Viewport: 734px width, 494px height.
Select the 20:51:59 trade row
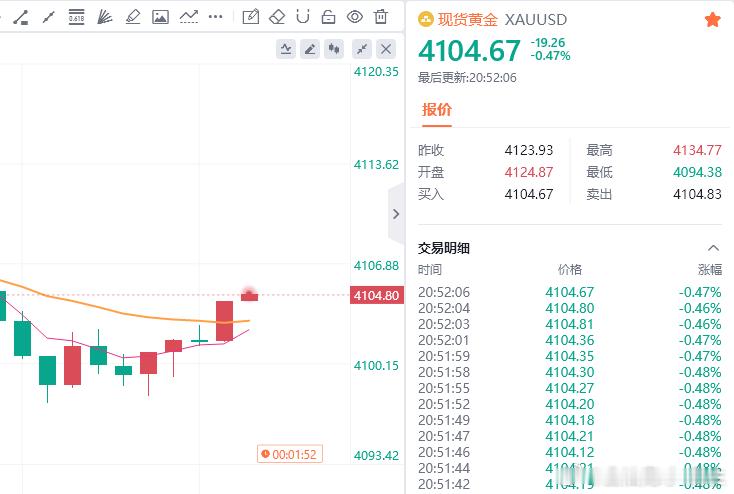pyautogui.click(x=570, y=356)
